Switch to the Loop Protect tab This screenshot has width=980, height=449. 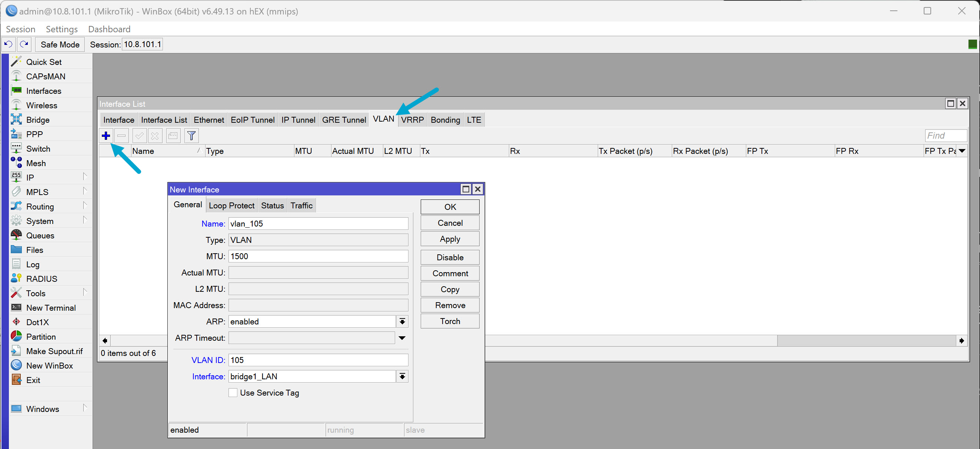pos(231,205)
